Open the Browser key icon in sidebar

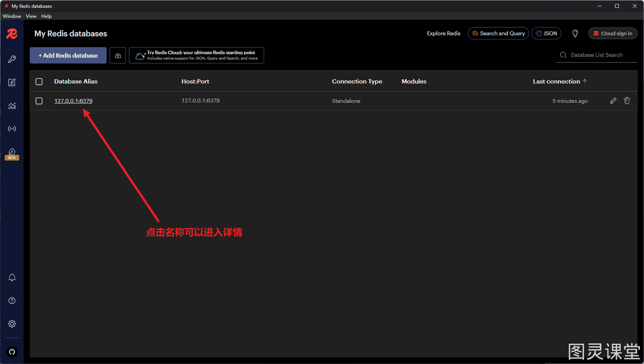click(x=12, y=59)
